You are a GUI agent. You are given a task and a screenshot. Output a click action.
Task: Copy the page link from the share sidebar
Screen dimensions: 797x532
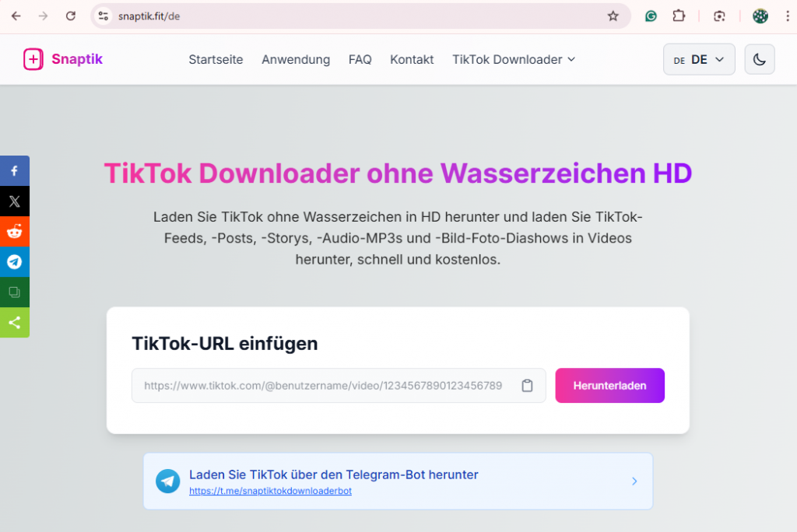point(15,292)
